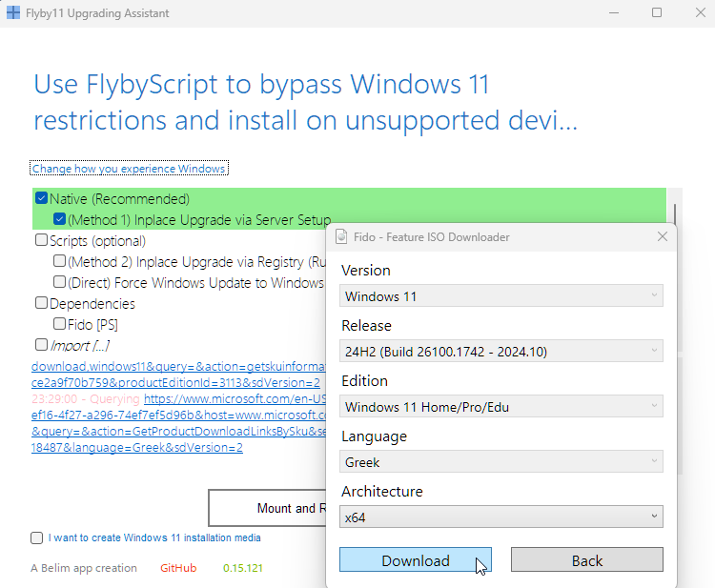Click the Mount and Run button
The width and height of the screenshot is (715, 588).
click(x=268, y=508)
